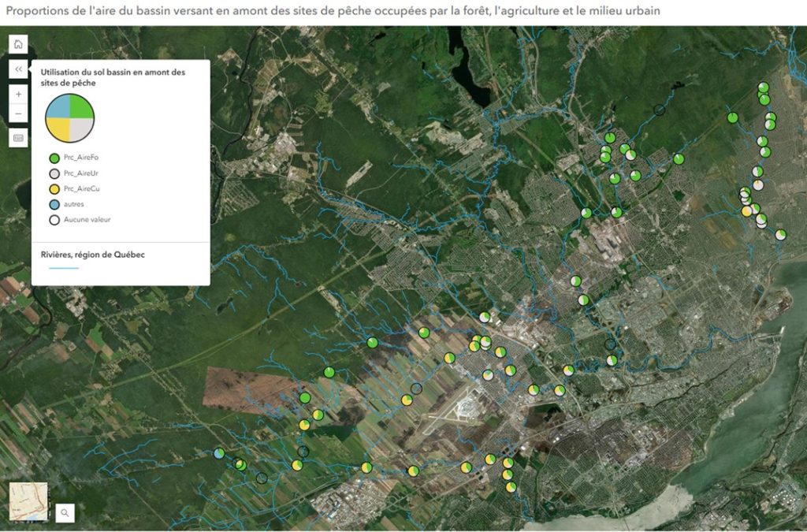This screenshot has width=807, height=532.
Task: Select the blue autres legend swatch
Action: (x=54, y=204)
